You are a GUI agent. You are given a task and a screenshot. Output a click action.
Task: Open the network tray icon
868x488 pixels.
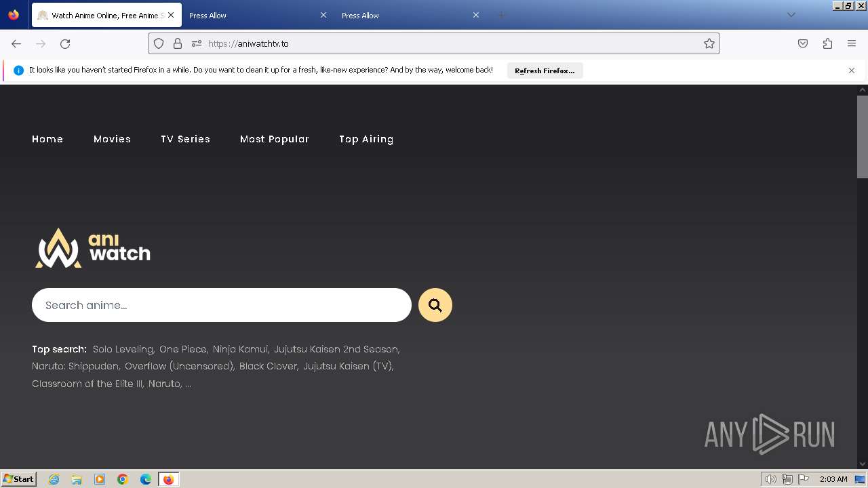tap(787, 479)
